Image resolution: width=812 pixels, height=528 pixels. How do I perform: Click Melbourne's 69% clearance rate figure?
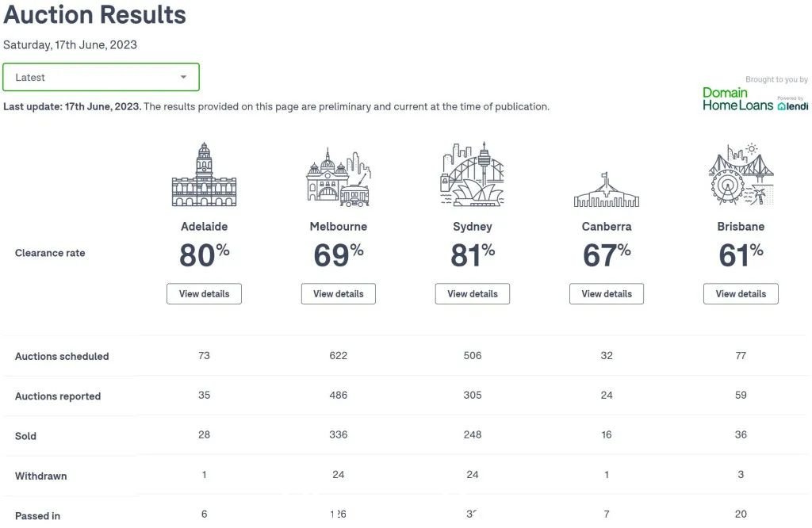pos(338,254)
